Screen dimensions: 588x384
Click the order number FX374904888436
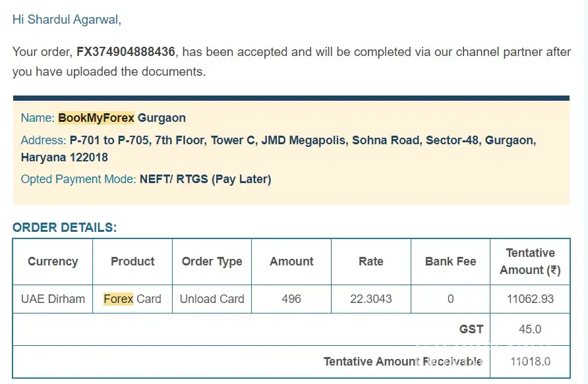126,51
